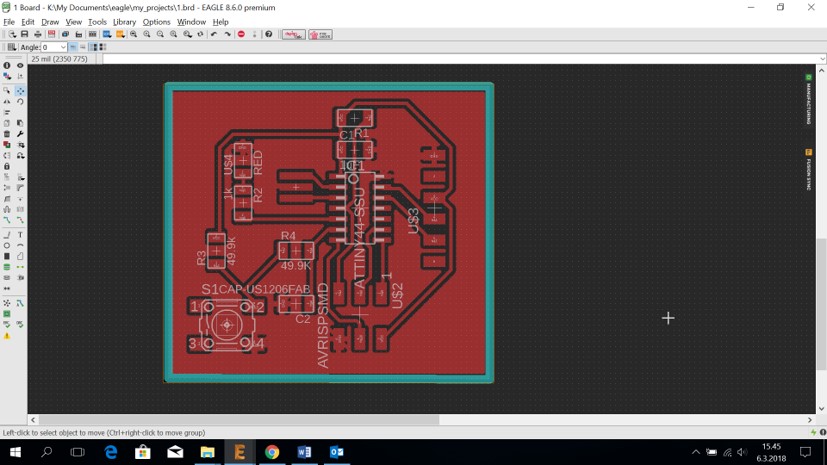Open the grid settings icon
Image resolution: width=827 pixels, height=465 pixels.
click(11, 47)
